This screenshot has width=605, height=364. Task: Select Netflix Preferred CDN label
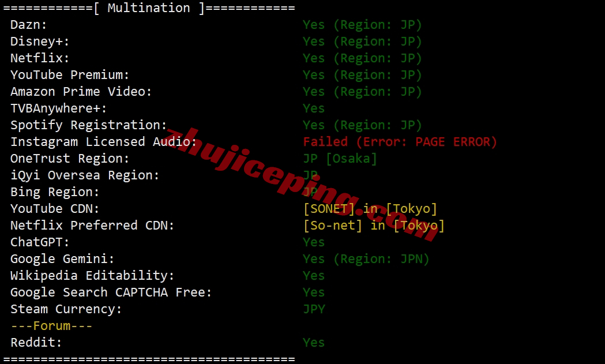pos(92,226)
